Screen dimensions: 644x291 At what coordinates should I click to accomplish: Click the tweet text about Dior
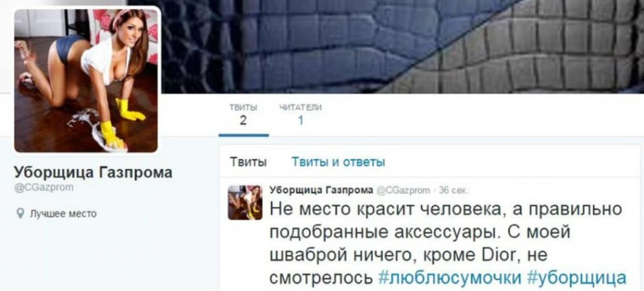[x=448, y=244]
